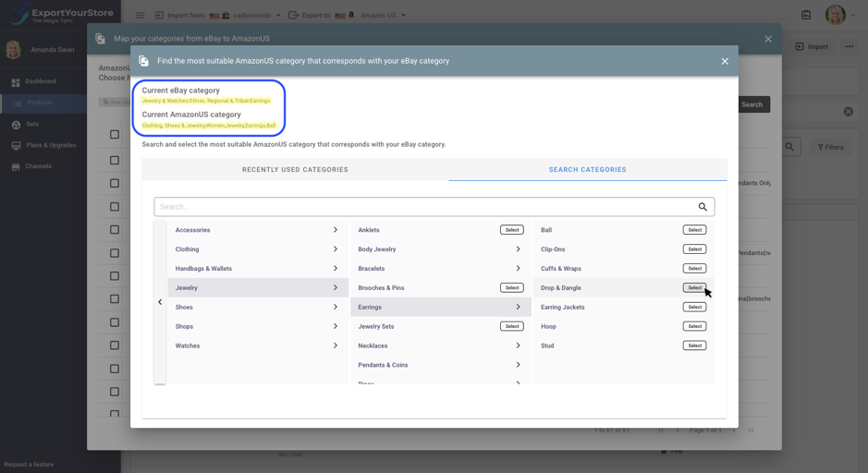
Task: Select the Clip-Ons category
Action: point(695,249)
